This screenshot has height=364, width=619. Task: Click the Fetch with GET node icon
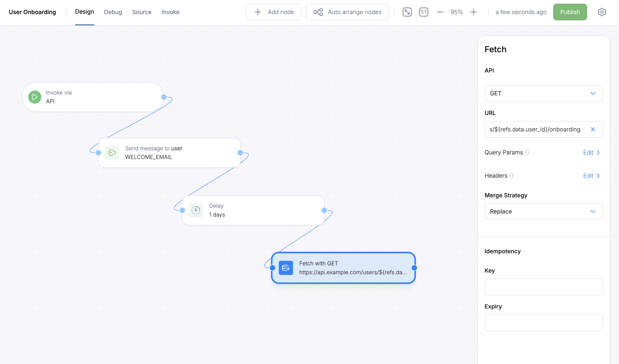[286, 268]
